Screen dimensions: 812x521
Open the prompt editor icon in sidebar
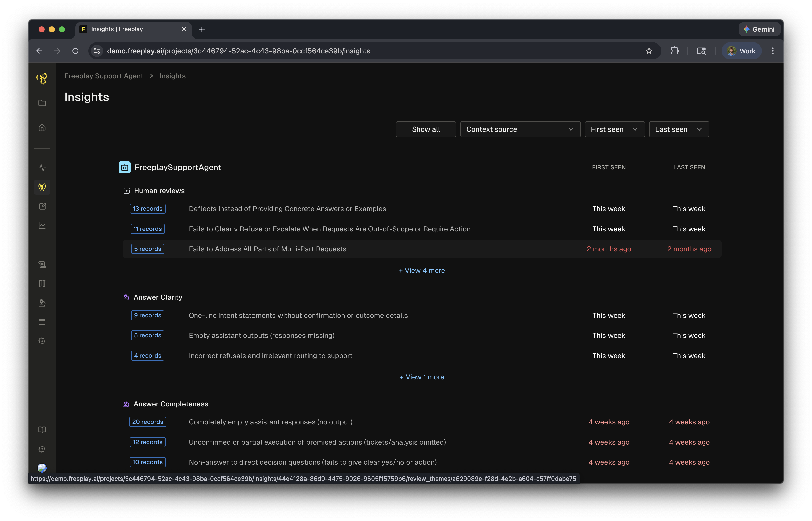(x=42, y=206)
